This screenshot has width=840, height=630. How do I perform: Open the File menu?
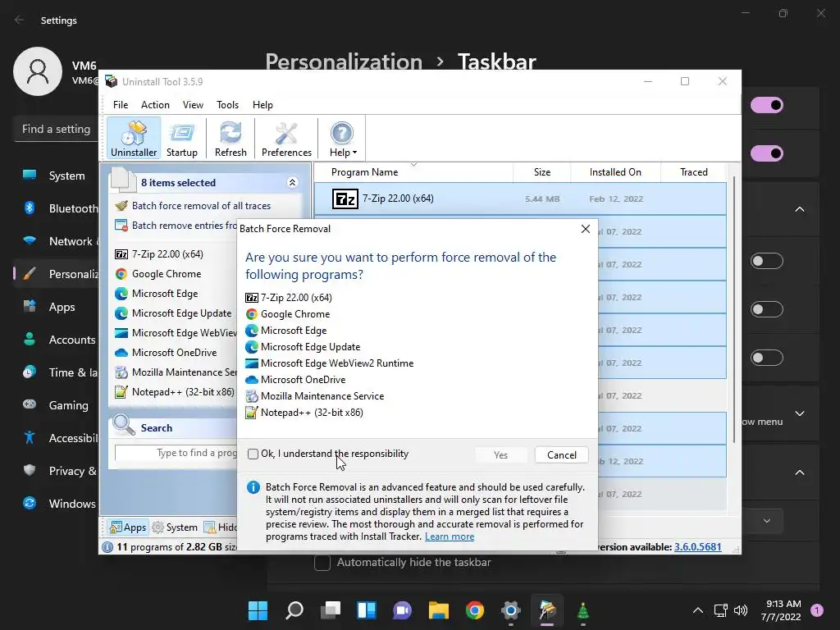point(121,105)
